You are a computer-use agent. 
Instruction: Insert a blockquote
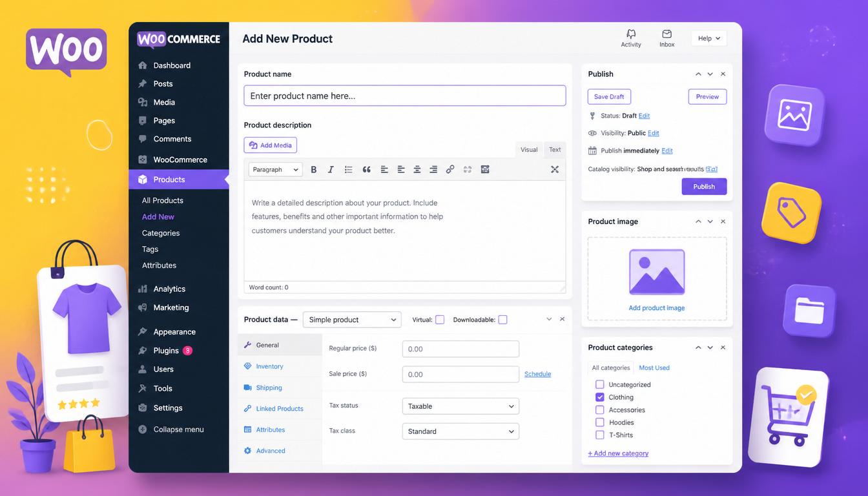(366, 169)
